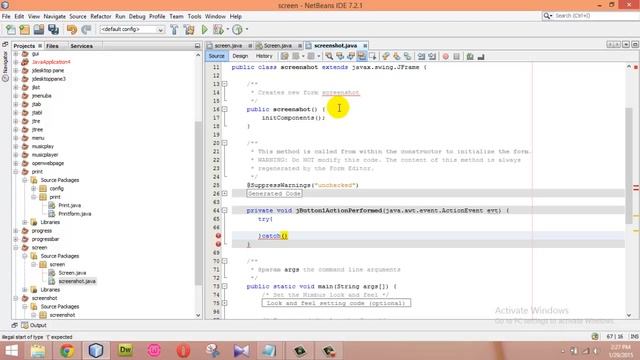
Task: Click the Clean and Build icon
Action: tap(189, 29)
